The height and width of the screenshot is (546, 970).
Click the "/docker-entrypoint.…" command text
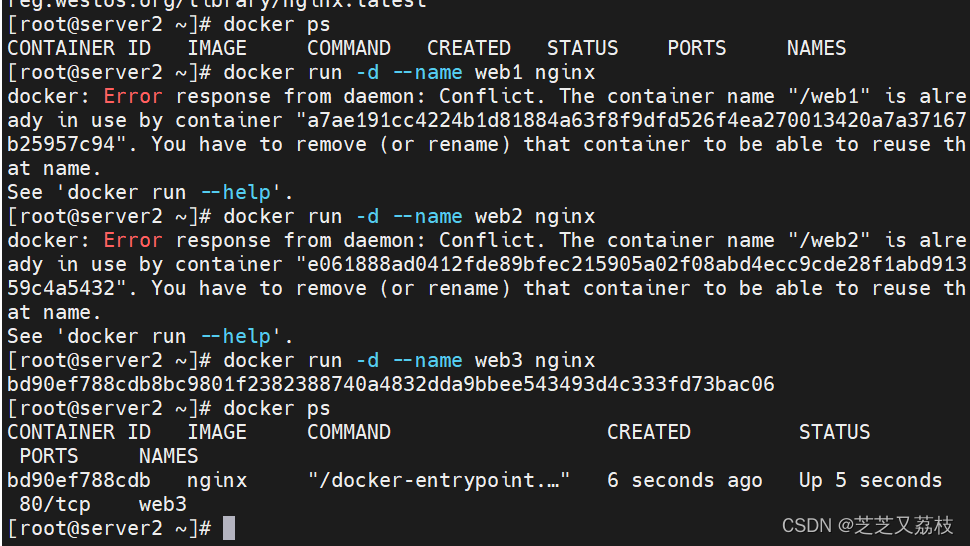point(439,480)
